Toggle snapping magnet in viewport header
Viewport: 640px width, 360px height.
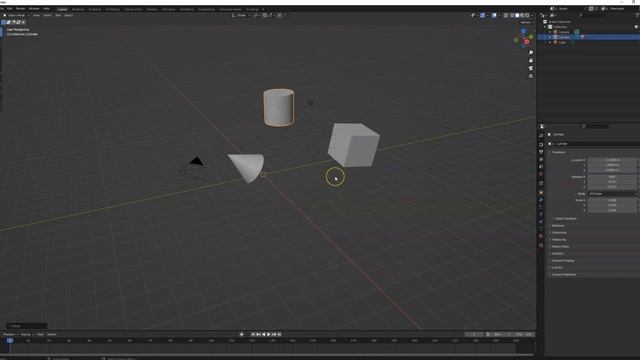[264, 15]
